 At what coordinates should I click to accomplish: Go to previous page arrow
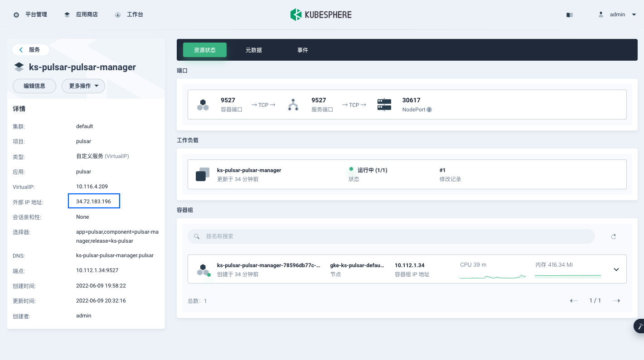[x=574, y=301]
